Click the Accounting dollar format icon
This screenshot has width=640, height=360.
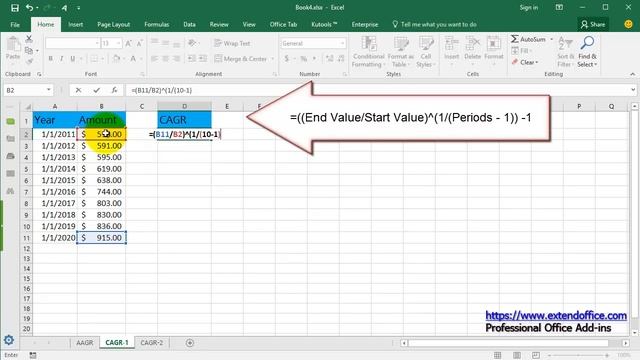(287, 59)
